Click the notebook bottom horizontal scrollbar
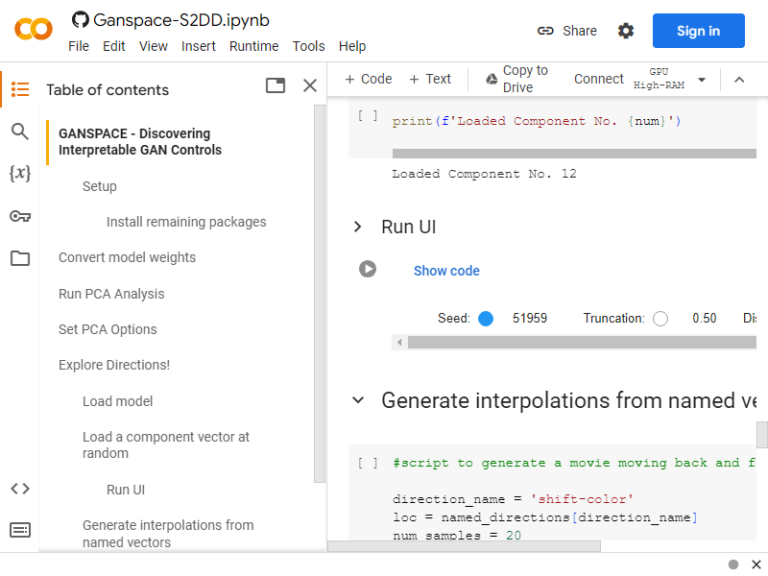The height and width of the screenshot is (576, 768). tap(464, 546)
